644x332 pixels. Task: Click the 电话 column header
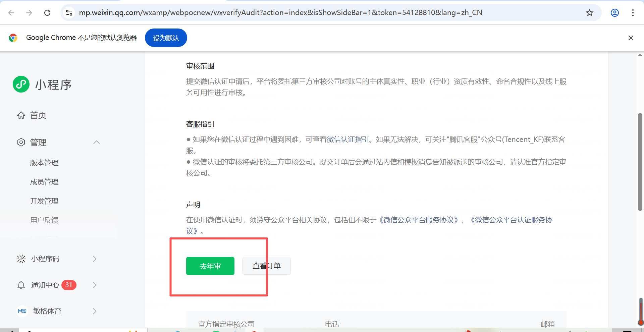tap(332, 324)
